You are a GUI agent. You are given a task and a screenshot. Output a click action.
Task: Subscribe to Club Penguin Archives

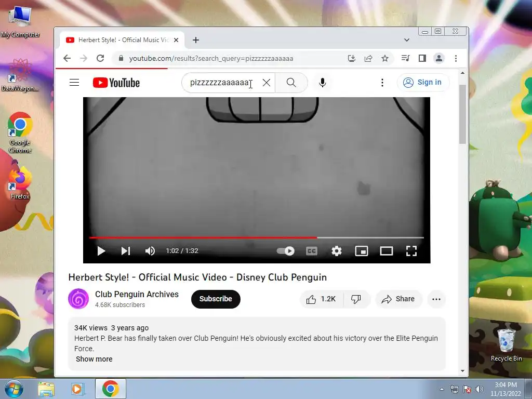216,299
